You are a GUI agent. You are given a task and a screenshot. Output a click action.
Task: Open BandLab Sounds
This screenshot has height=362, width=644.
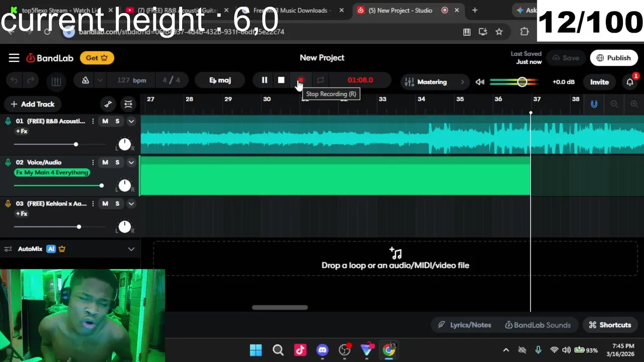click(537, 325)
